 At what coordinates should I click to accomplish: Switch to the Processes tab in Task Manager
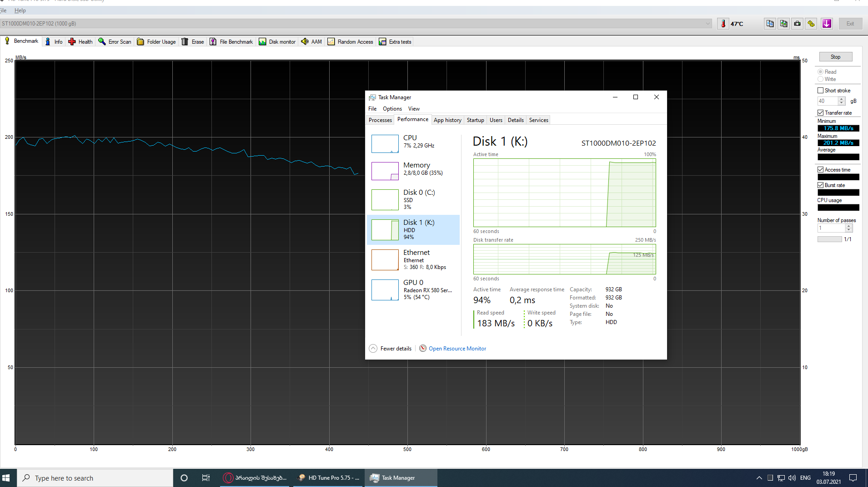tap(380, 120)
